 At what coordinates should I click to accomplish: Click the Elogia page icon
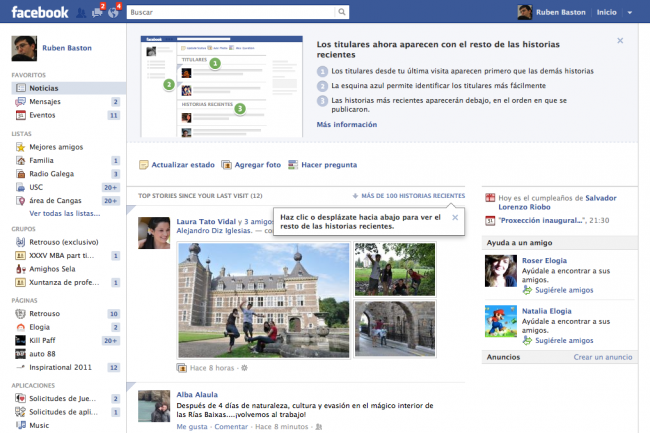[21, 327]
